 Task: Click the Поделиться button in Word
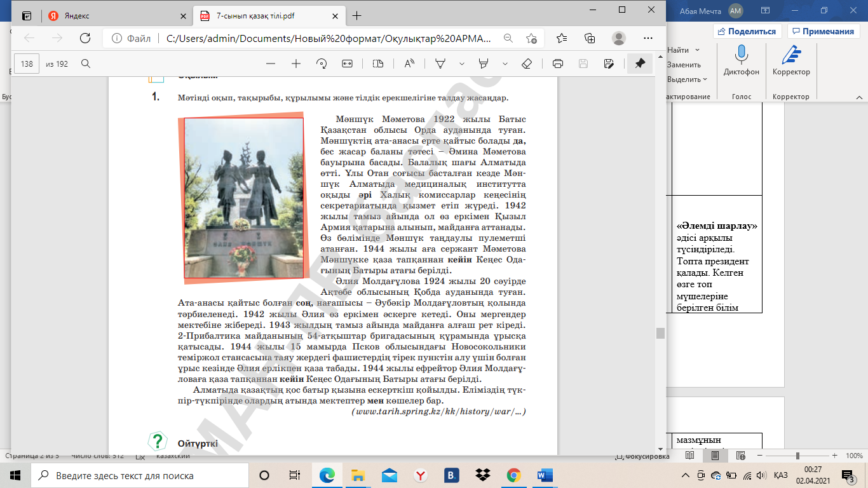coord(747,31)
